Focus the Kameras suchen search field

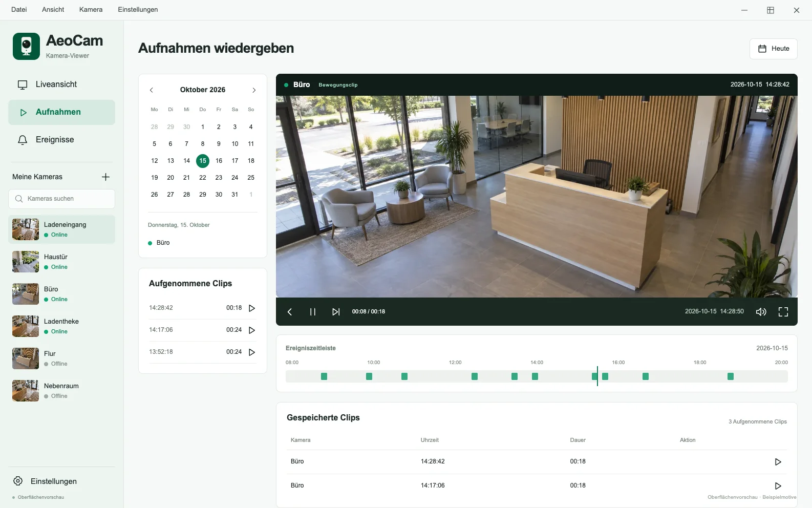click(x=61, y=199)
